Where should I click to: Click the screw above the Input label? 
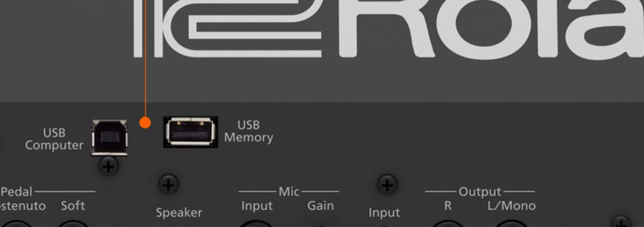387,185
